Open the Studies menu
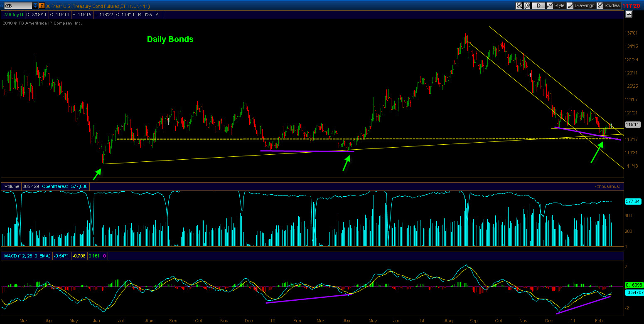 (609, 6)
